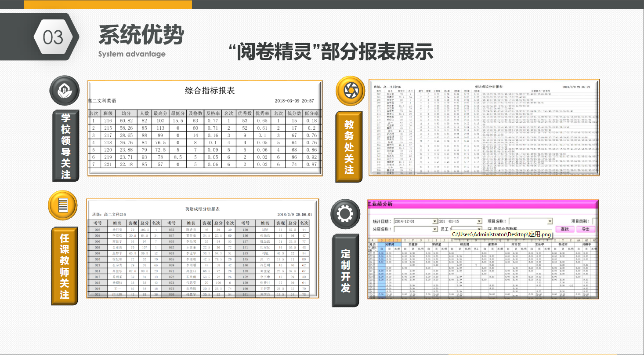Click the 综合指标报表 table screenshot
The height and width of the screenshot is (355, 644).
205,128
